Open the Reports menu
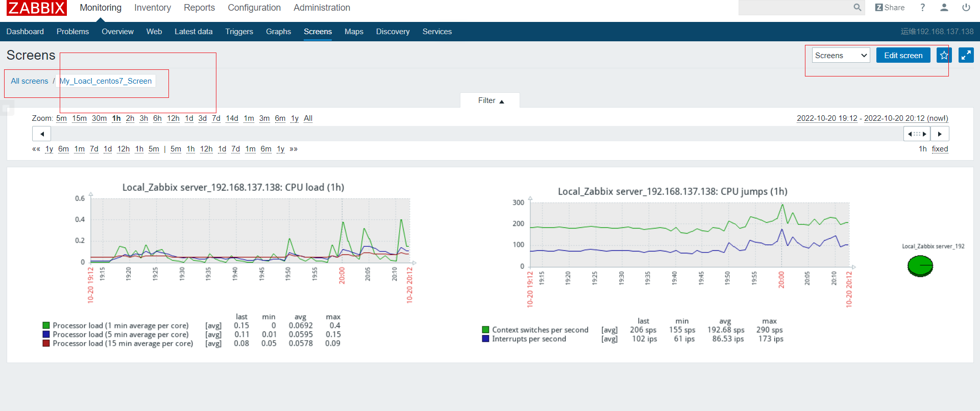The image size is (980, 411). [x=199, y=8]
